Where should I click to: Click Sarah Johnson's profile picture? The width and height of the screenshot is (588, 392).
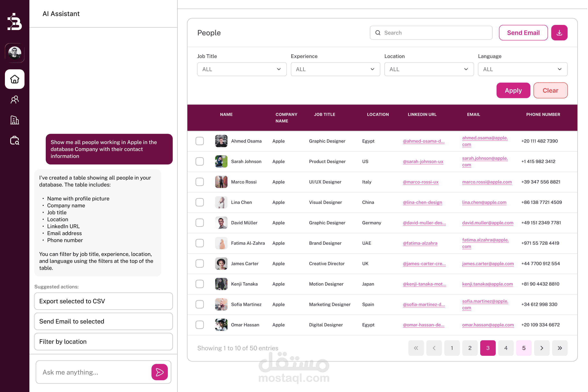221,161
